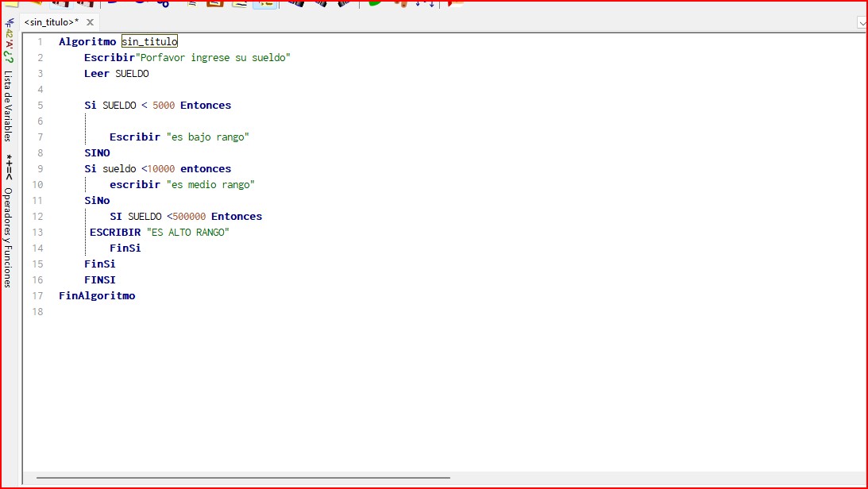Close the <sin_titulo>* tab
868x489 pixels.
pos(90,23)
